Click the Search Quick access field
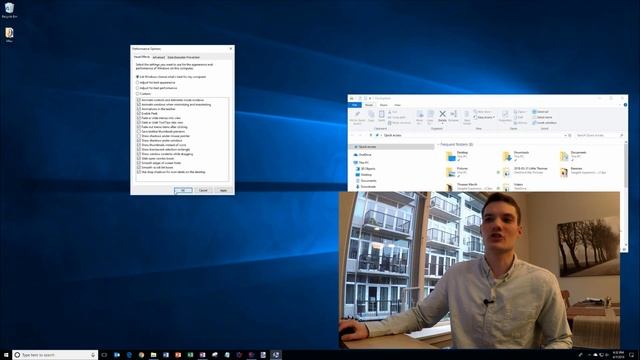This screenshot has width=640, height=360. coord(599,135)
